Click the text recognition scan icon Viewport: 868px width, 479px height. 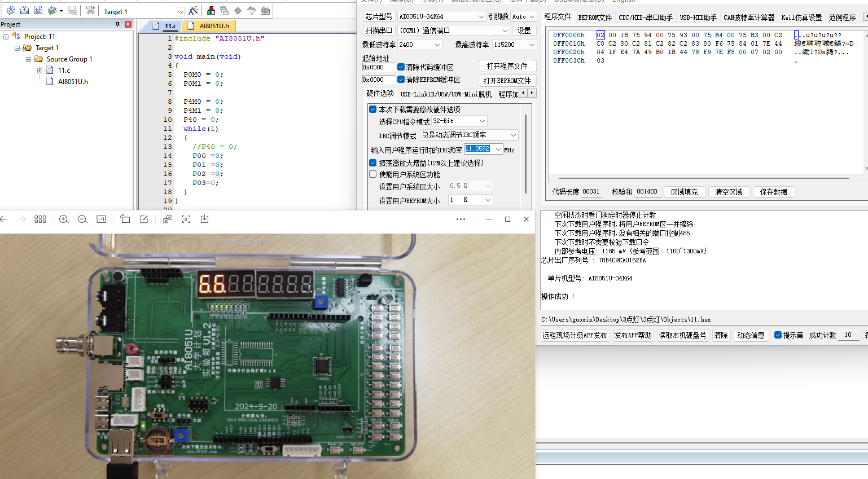[x=186, y=219]
